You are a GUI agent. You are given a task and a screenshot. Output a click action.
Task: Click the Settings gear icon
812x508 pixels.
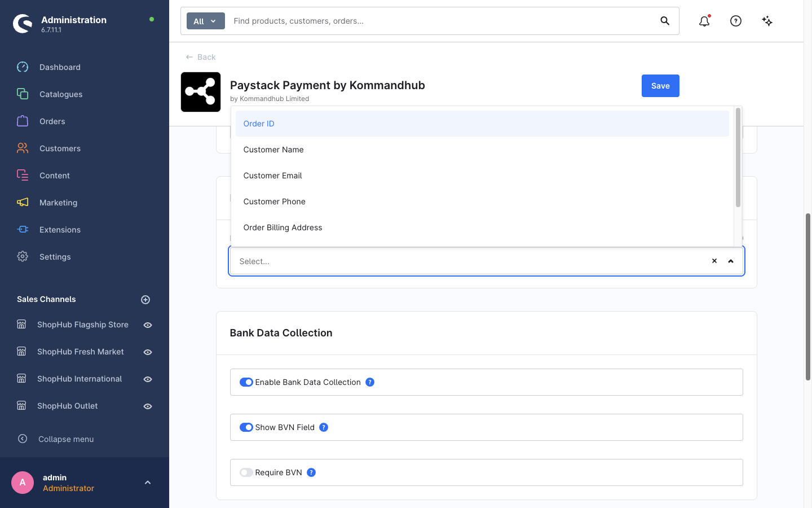tap(23, 257)
